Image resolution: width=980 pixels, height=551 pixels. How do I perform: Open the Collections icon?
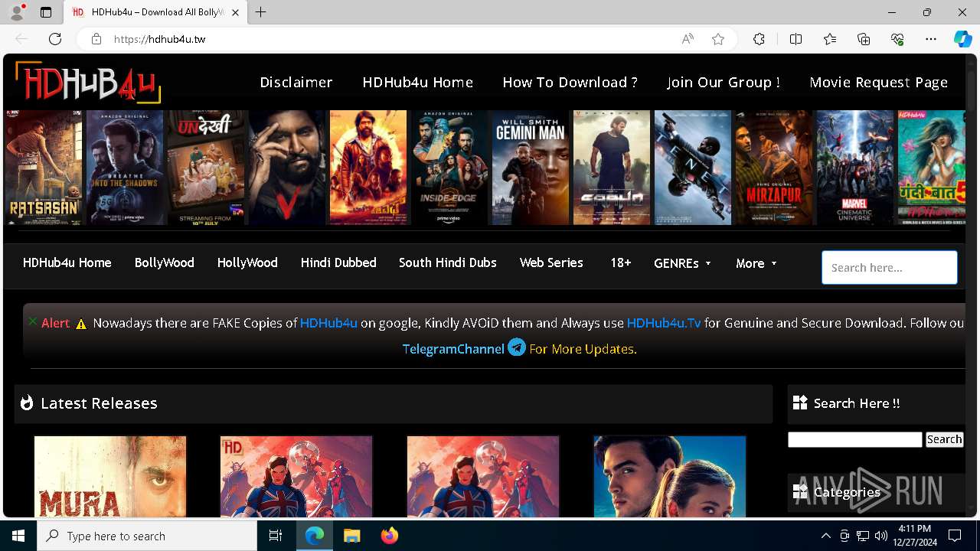tap(864, 39)
